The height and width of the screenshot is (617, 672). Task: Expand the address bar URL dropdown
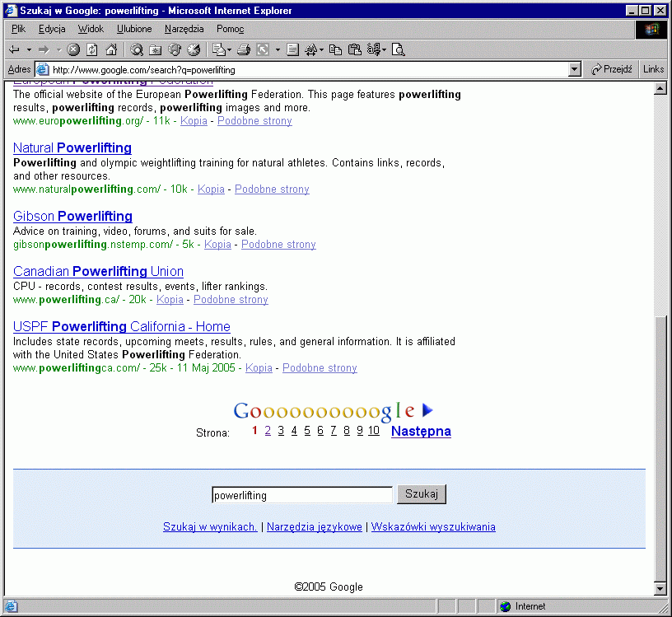click(x=574, y=69)
